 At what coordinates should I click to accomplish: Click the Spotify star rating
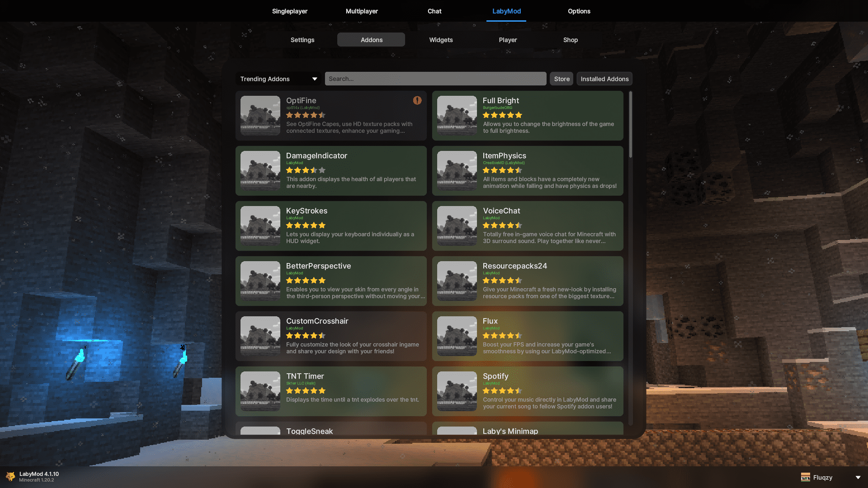tap(502, 391)
